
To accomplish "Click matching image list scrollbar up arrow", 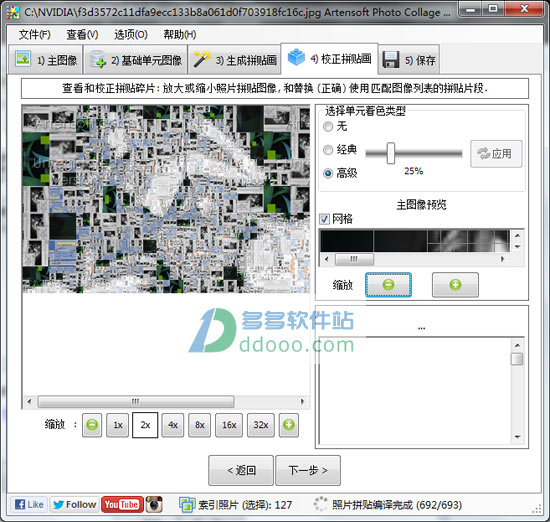I will [x=517, y=345].
